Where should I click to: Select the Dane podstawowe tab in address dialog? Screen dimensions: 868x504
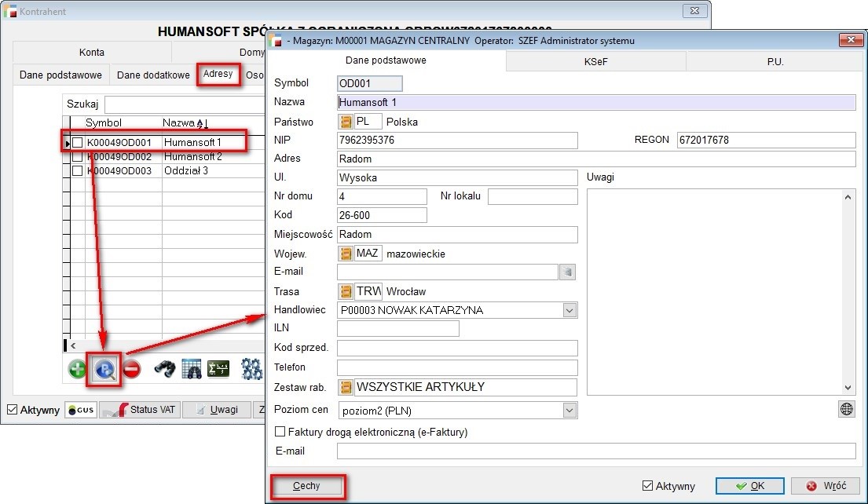[386, 60]
